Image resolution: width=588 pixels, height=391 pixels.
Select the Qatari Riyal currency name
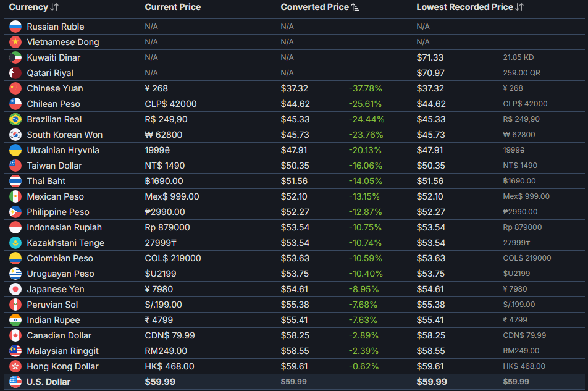[x=50, y=73]
